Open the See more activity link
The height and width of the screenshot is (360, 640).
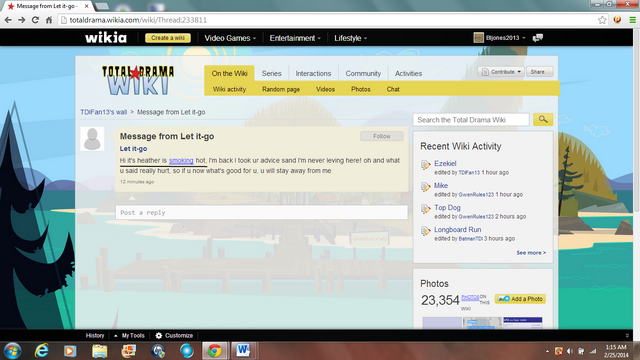(531, 253)
